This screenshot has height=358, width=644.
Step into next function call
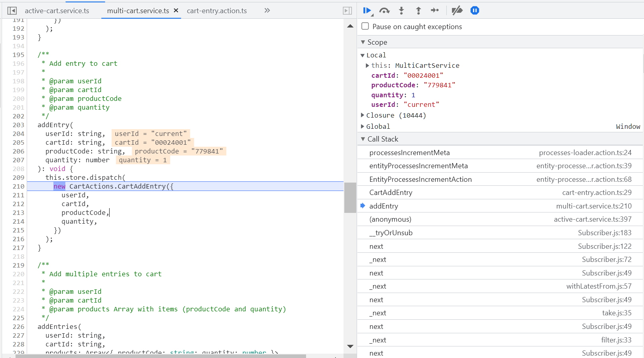[401, 11]
